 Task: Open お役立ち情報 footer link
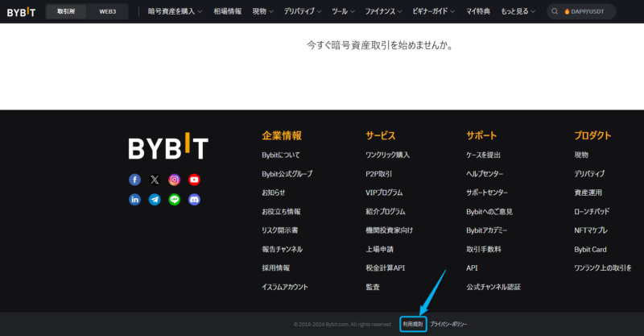281,211
